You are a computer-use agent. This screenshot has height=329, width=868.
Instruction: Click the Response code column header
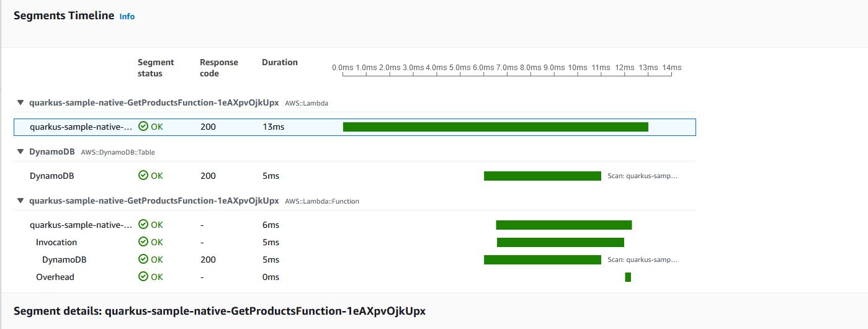point(219,68)
